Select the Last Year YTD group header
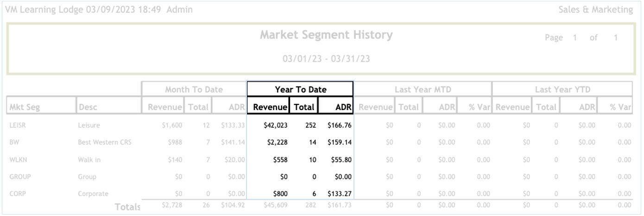Screen dimensions: 644x216 coord(562,89)
